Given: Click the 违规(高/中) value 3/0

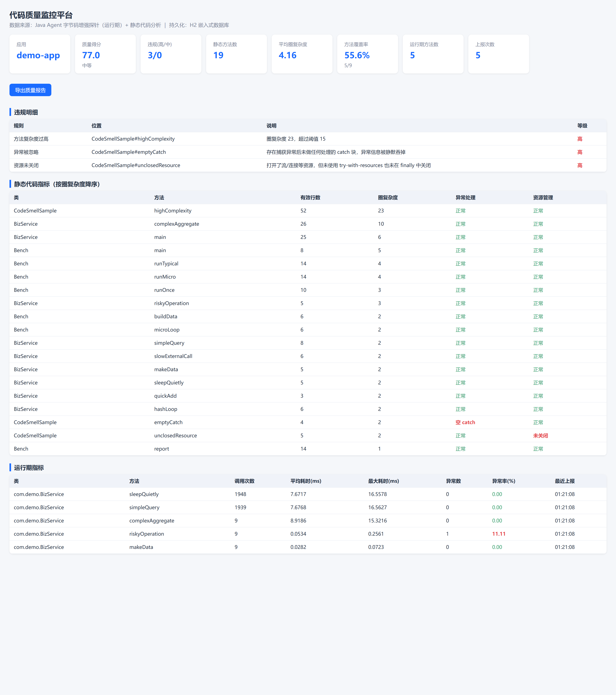Looking at the screenshot, I should 155,55.
